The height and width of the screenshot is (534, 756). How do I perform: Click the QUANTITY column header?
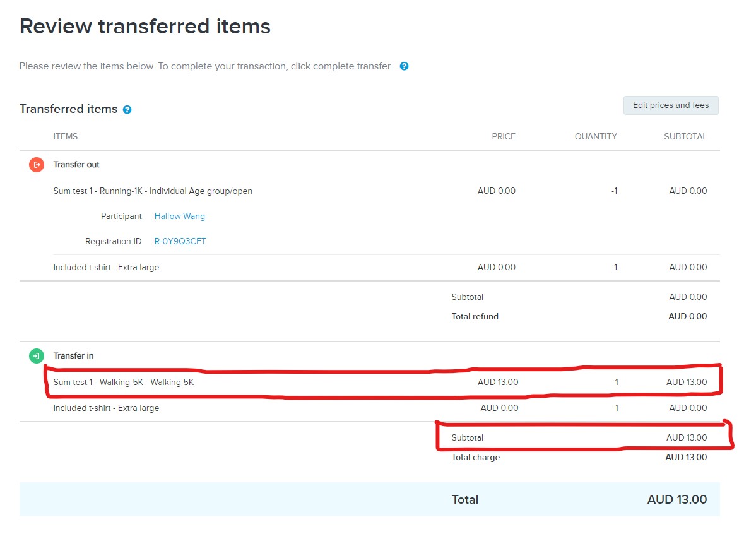click(596, 137)
